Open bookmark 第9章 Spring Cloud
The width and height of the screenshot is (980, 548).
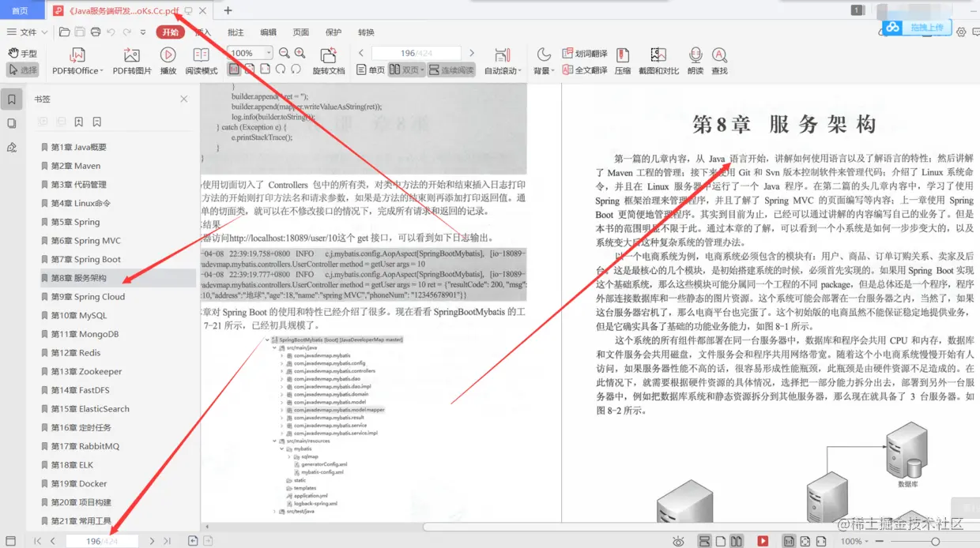pyautogui.click(x=88, y=297)
